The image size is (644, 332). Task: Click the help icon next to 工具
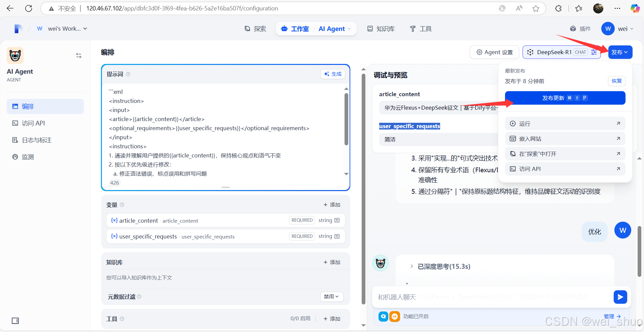point(122,319)
